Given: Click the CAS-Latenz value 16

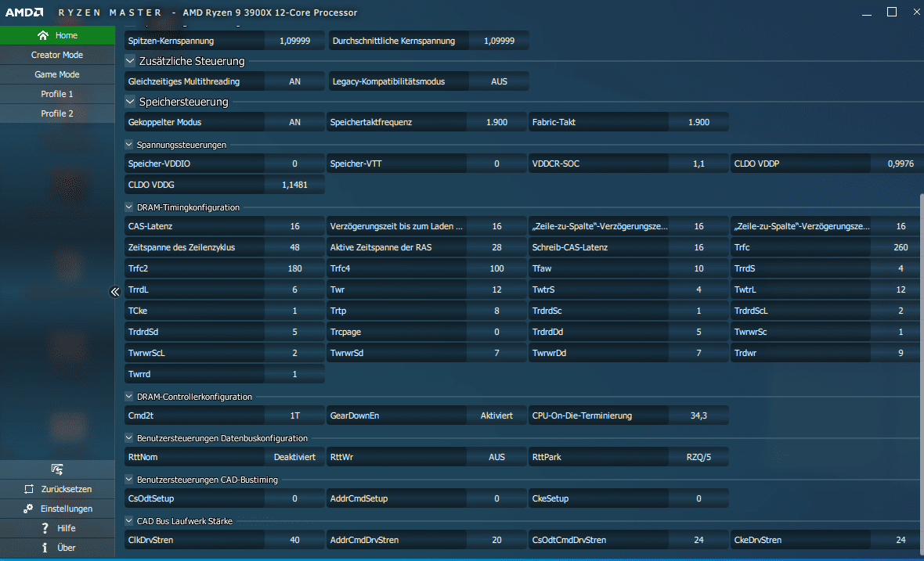Looking at the screenshot, I should (294, 226).
